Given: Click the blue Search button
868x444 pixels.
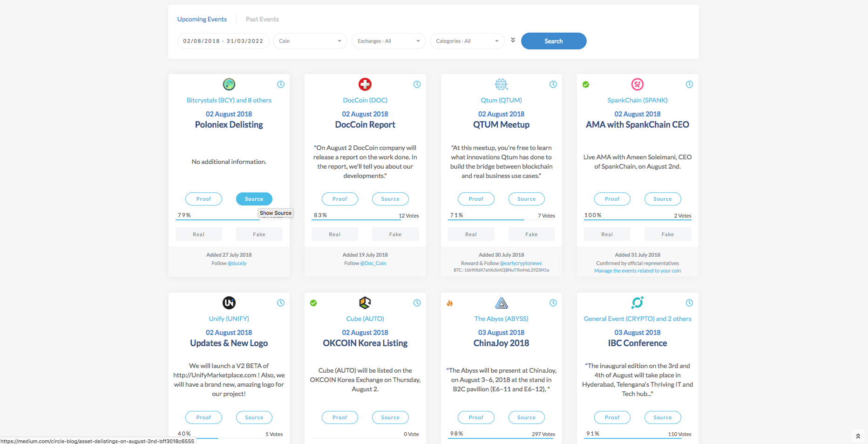Looking at the screenshot, I should tap(554, 41).
